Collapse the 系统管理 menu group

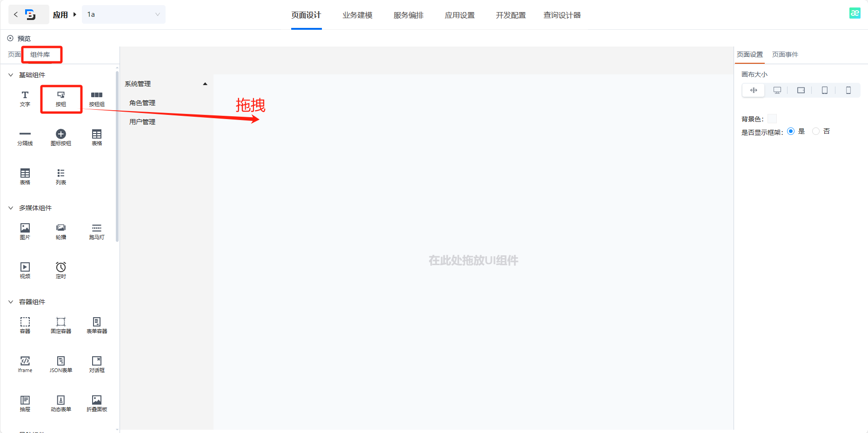click(x=205, y=84)
